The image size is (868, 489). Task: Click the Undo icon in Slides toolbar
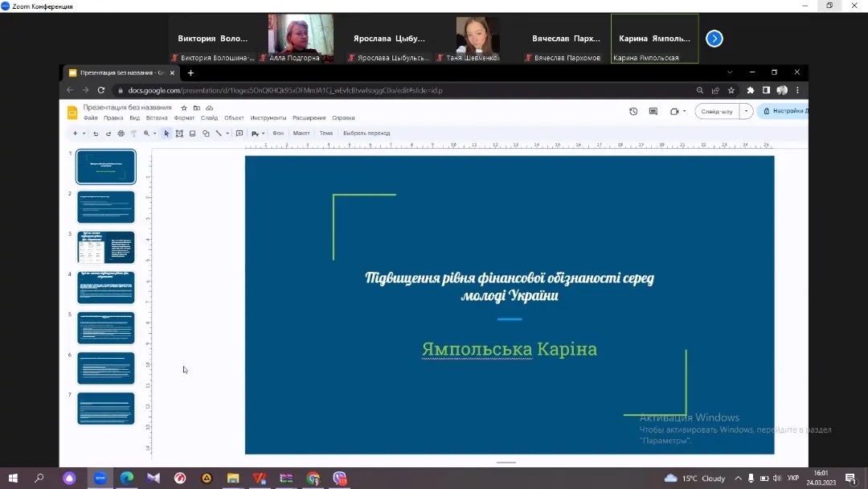pos(96,134)
